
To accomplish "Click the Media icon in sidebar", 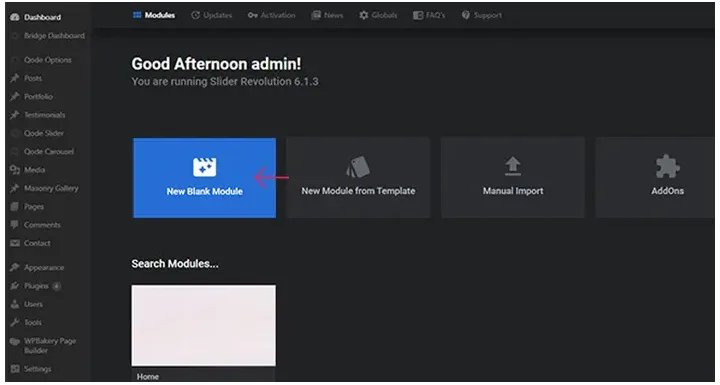I will click(x=15, y=170).
